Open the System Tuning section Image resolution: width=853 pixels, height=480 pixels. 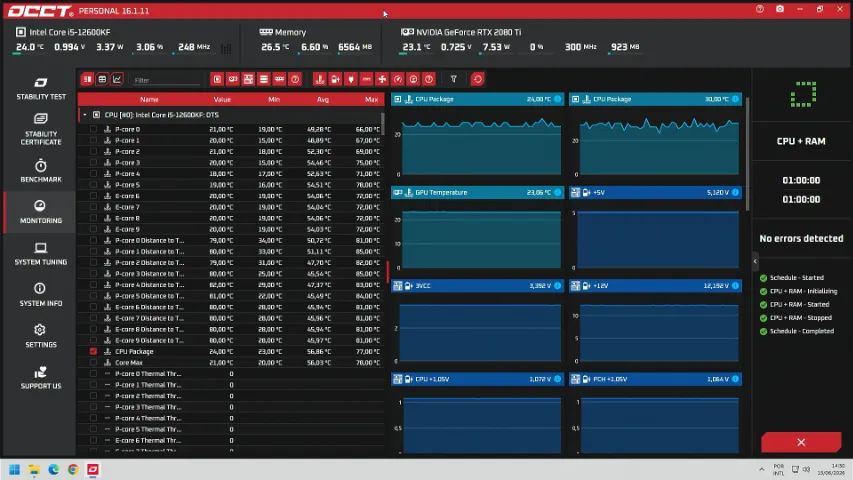(x=41, y=254)
